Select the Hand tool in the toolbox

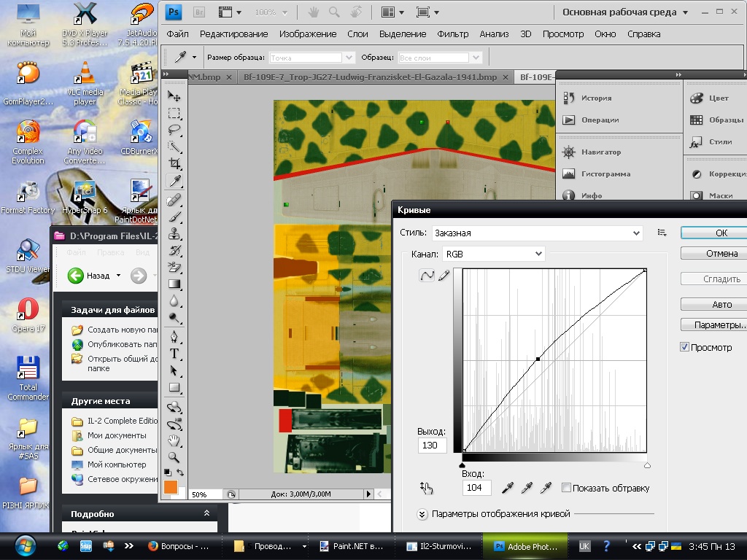click(174, 440)
